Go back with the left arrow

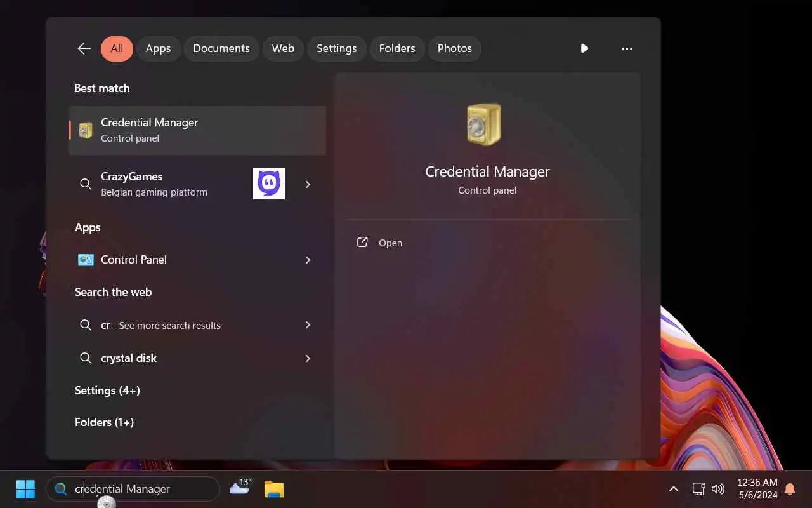84,48
